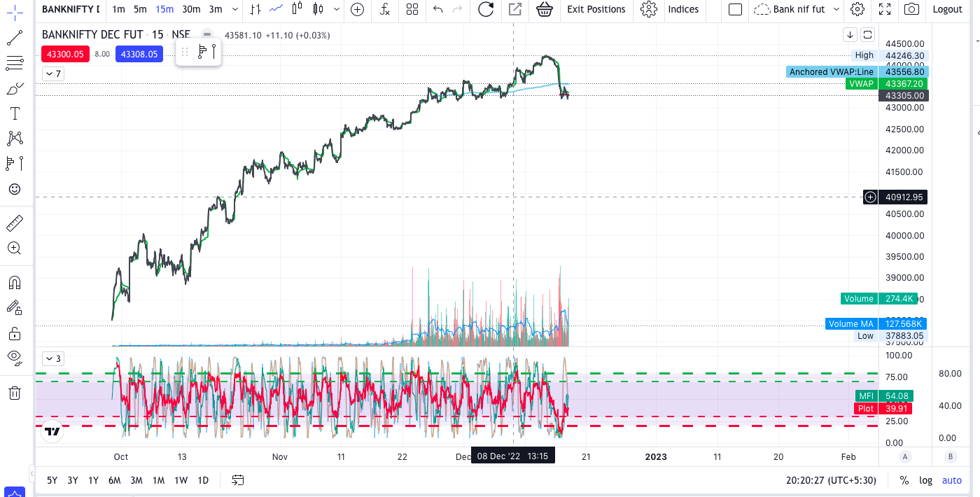The height and width of the screenshot is (497, 980).
Task: Select the Text annotation tool
Action: (x=15, y=113)
